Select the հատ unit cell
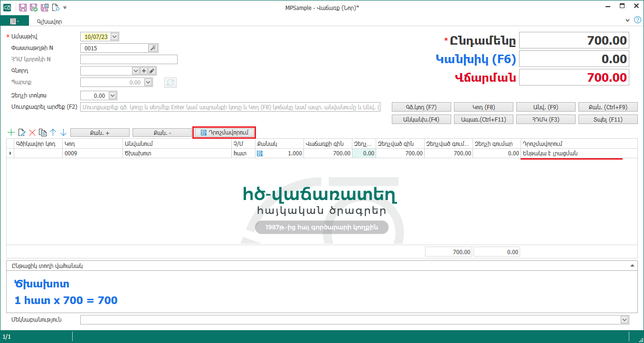 tap(243, 153)
